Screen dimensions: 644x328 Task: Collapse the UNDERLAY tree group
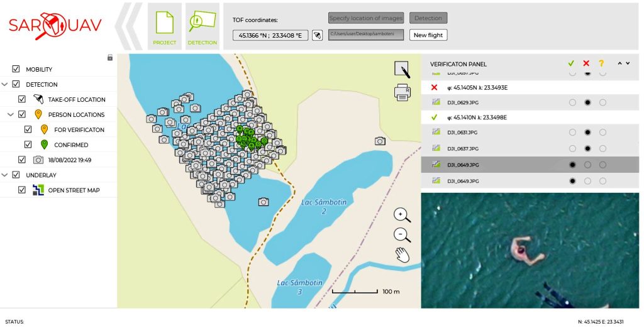(x=5, y=175)
